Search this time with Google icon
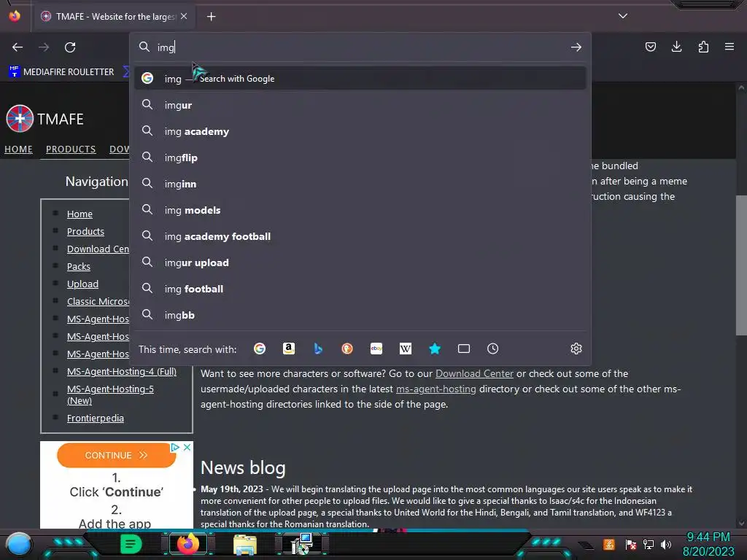This screenshot has height=560, width=747. pos(260,349)
